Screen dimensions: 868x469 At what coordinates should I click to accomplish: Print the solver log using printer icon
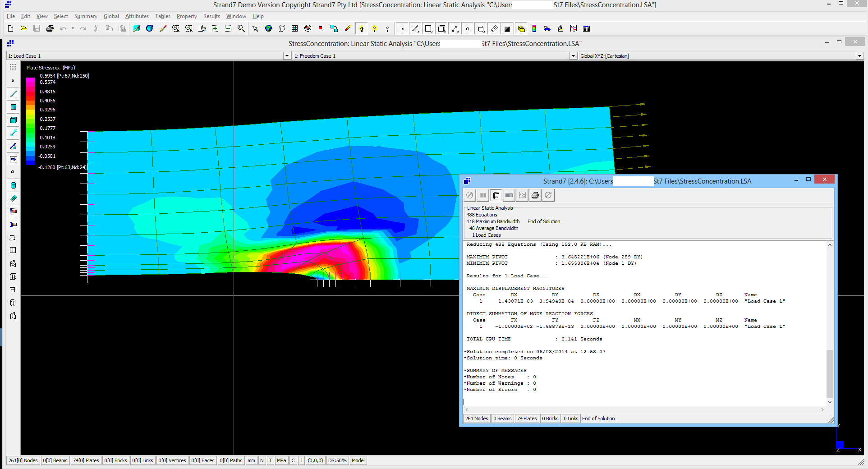pyautogui.click(x=535, y=195)
